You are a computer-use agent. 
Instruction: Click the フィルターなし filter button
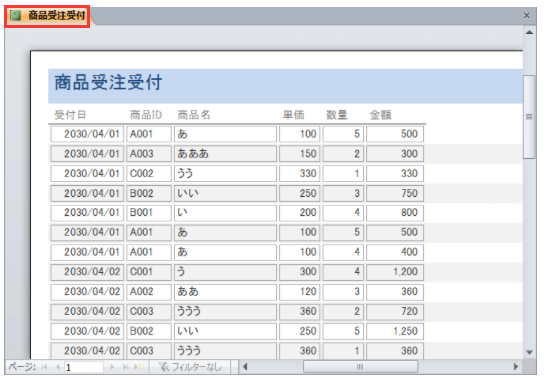pos(190,367)
